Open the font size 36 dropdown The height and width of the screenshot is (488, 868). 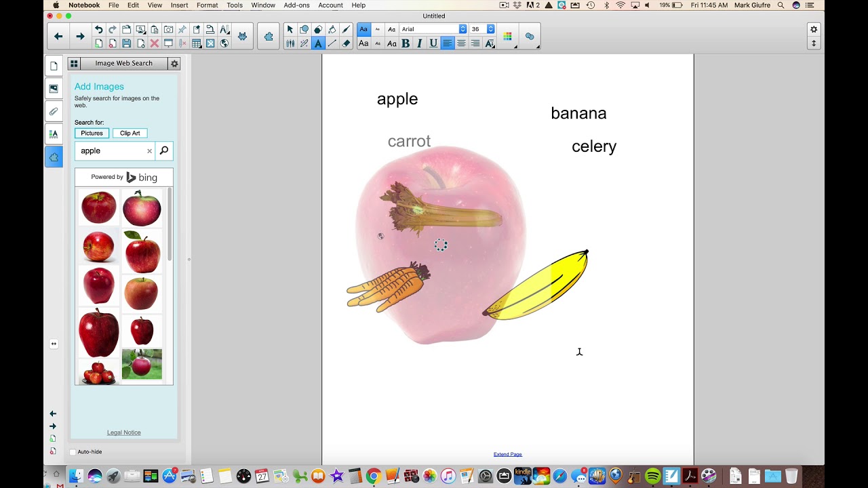coord(482,29)
